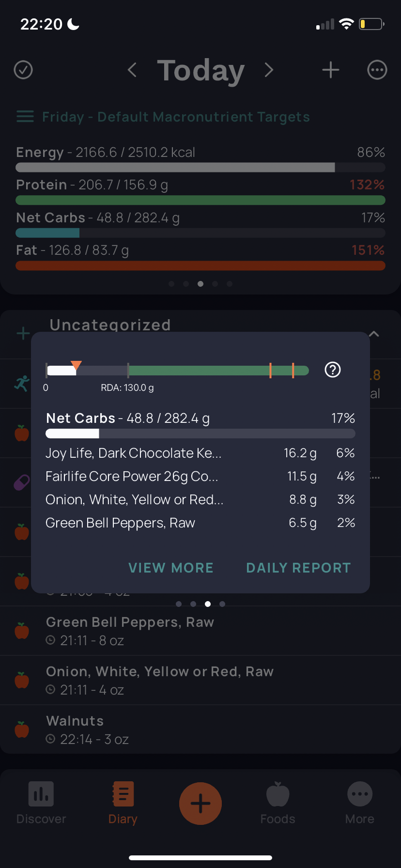Open Friday macronutrient targets hamburger menu
This screenshot has width=401, height=868.
click(x=25, y=117)
